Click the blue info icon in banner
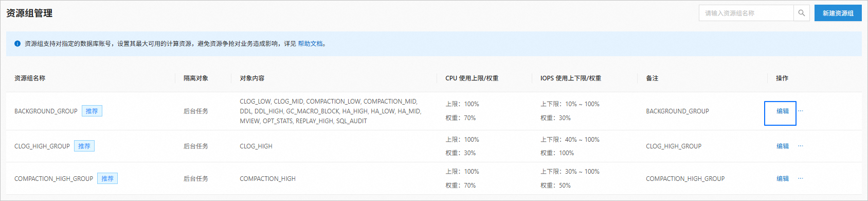 17,44
